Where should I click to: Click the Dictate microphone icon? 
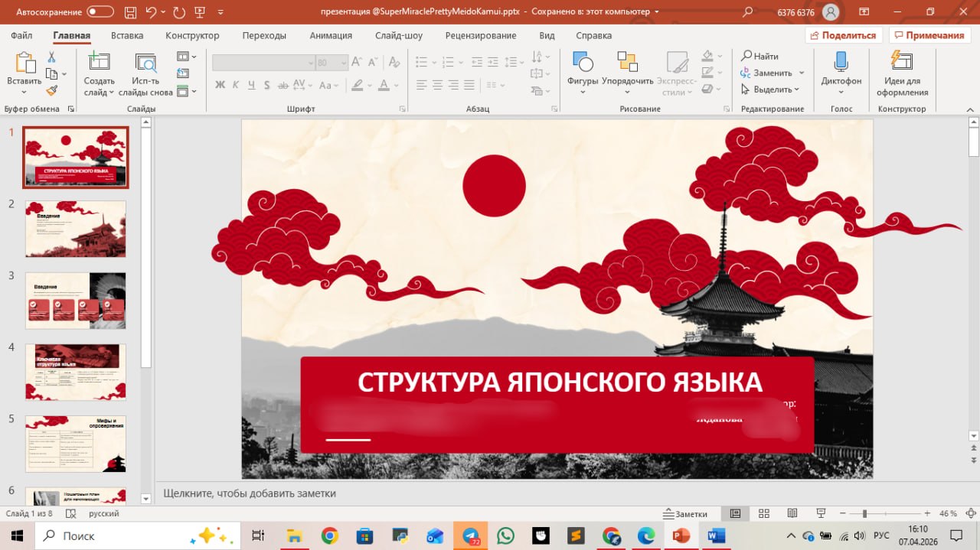point(841,62)
